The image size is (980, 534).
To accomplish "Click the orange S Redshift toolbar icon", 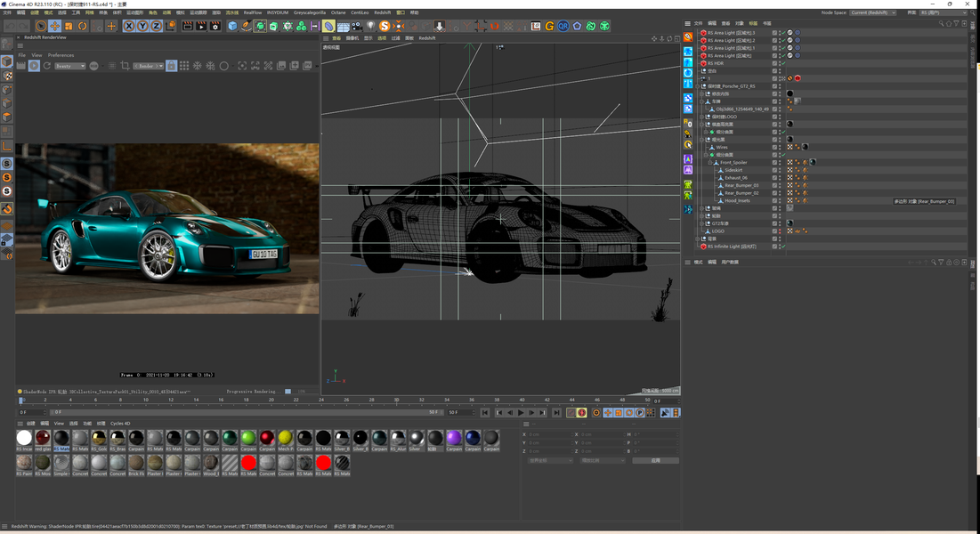I will click(385, 27).
